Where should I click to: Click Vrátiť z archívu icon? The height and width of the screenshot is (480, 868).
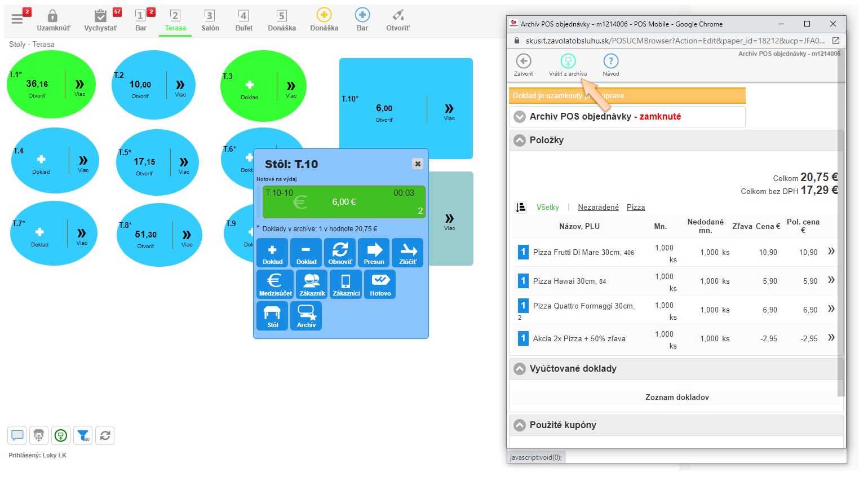pos(568,62)
